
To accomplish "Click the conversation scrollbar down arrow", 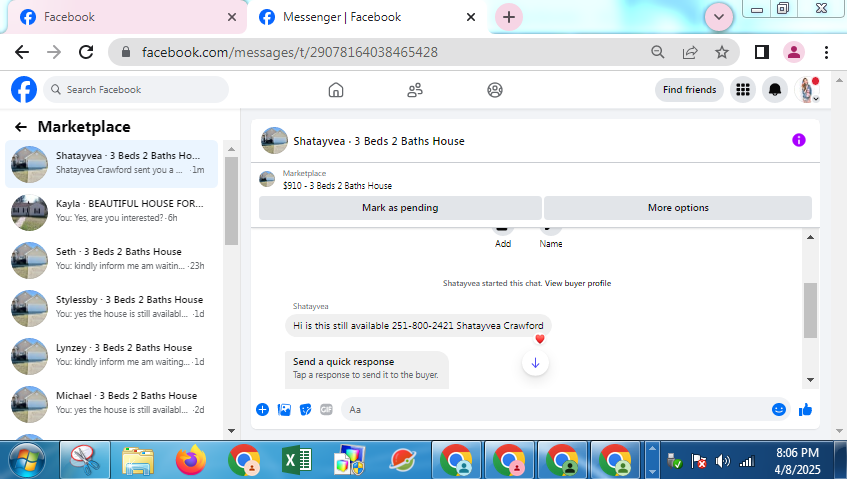I will tap(810, 380).
